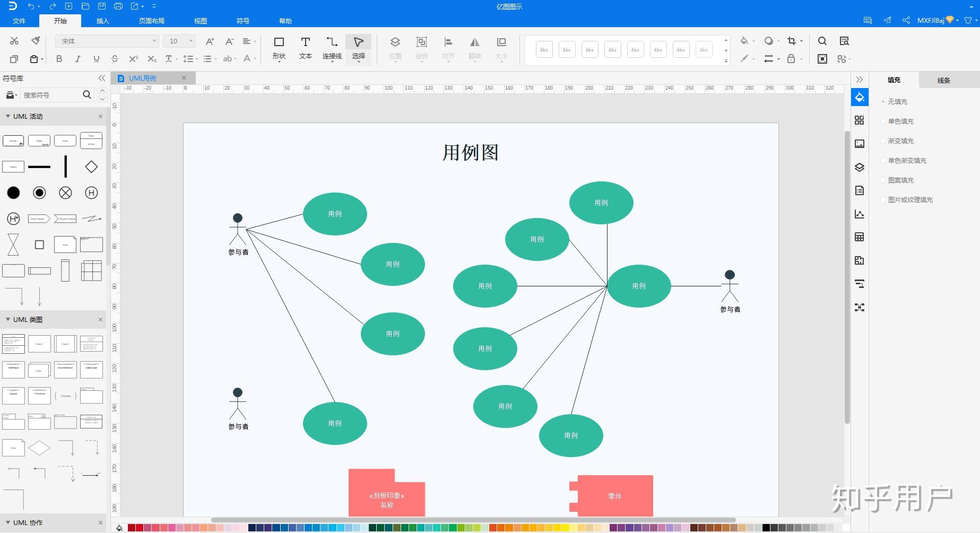
Task: Apply bold formatting
Action: tap(59, 59)
